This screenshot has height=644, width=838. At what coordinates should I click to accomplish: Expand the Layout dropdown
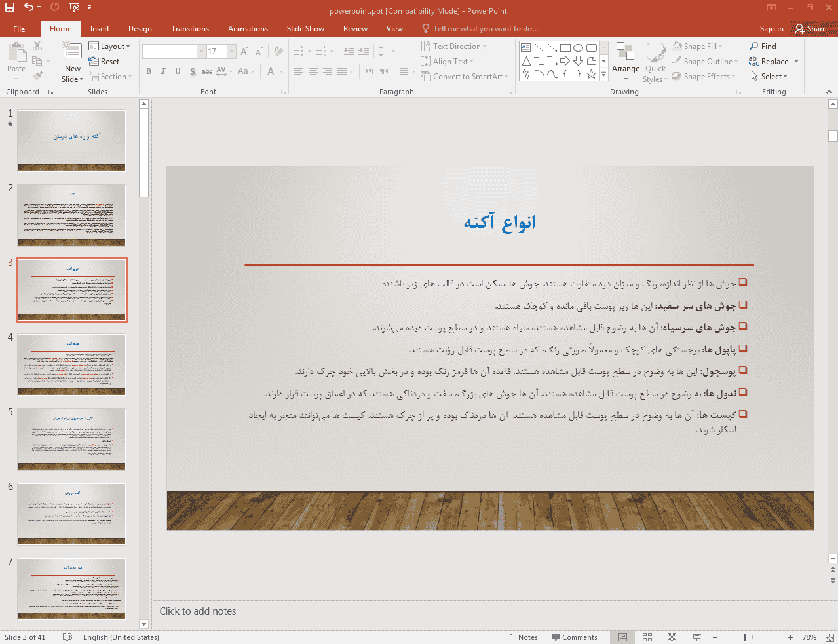109,47
